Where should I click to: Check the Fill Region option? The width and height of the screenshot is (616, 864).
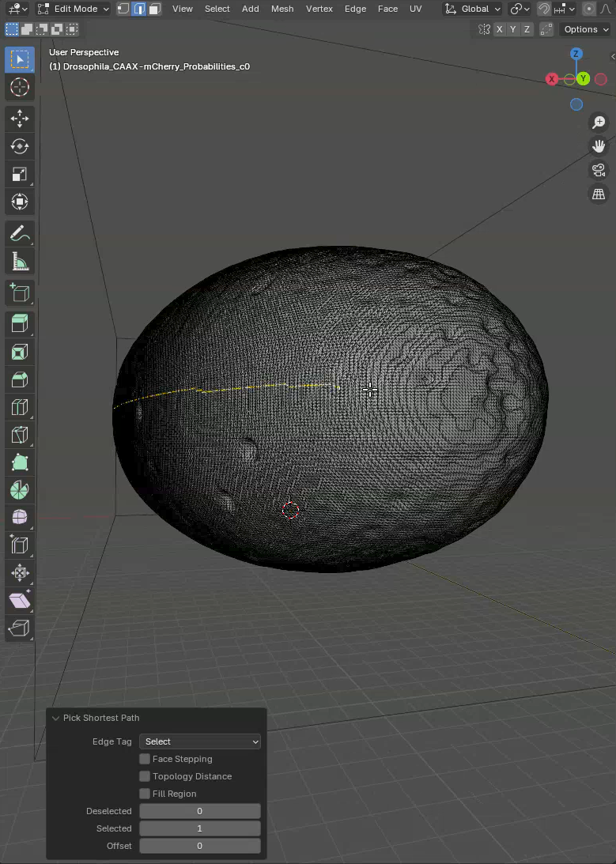pos(145,794)
